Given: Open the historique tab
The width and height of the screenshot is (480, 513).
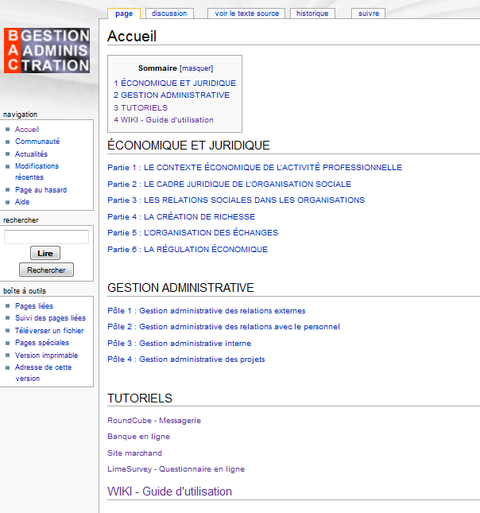Looking at the screenshot, I should click(x=312, y=13).
